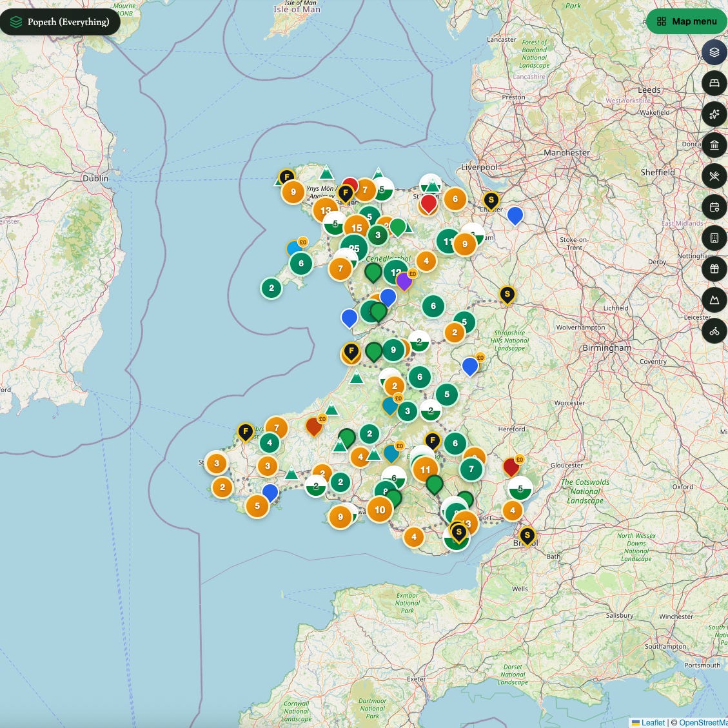Image resolution: width=728 pixels, height=728 pixels.
Task: Select the F marker on Pembrokeshire north coast
Action: point(245,432)
